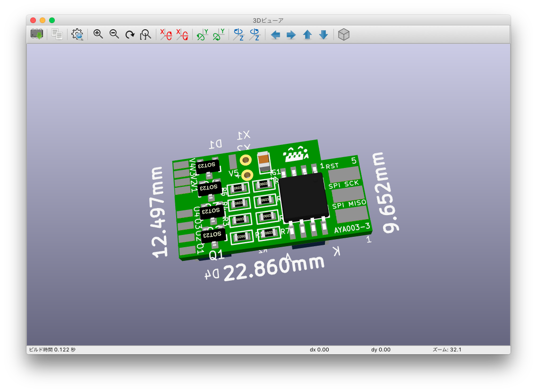Click the zoom value in status bar
The height and width of the screenshot is (392, 537).
coord(447,350)
